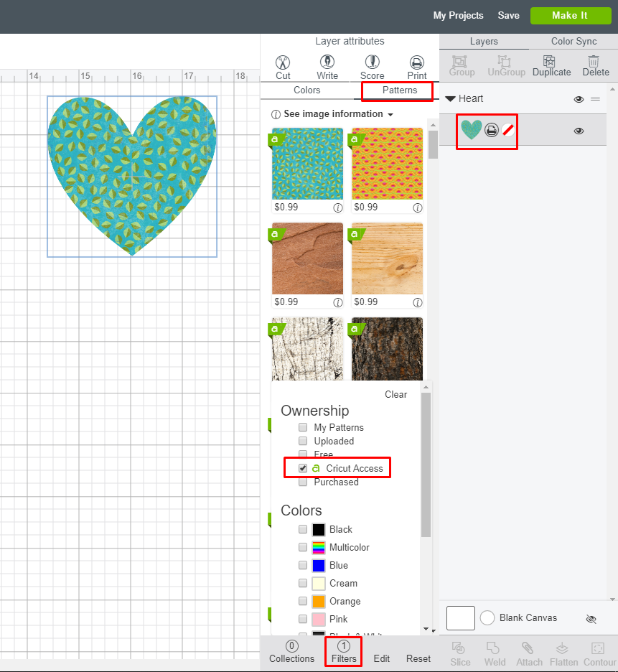This screenshot has width=618, height=672.
Task: Enable the Cricut Access ownership filter
Action: point(303,467)
